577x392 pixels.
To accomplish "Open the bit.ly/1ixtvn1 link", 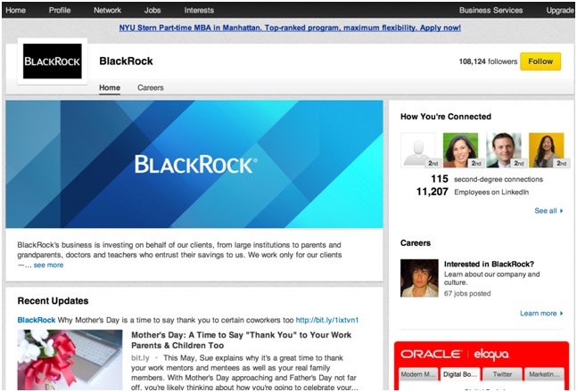I will click(x=327, y=320).
